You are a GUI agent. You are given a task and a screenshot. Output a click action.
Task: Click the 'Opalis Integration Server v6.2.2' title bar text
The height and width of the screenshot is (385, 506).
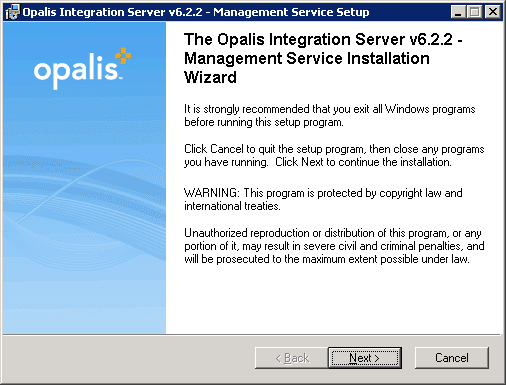tap(112, 12)
